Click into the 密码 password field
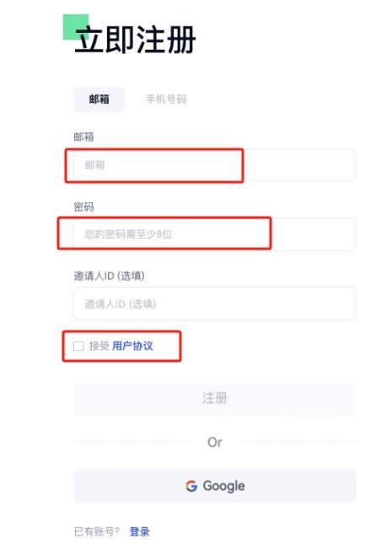The width and height of the screenshot is (392, 549). [x=215, y=234]
